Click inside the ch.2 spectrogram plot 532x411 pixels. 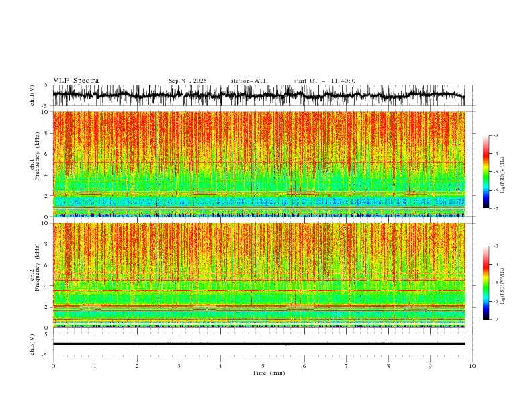259,275
